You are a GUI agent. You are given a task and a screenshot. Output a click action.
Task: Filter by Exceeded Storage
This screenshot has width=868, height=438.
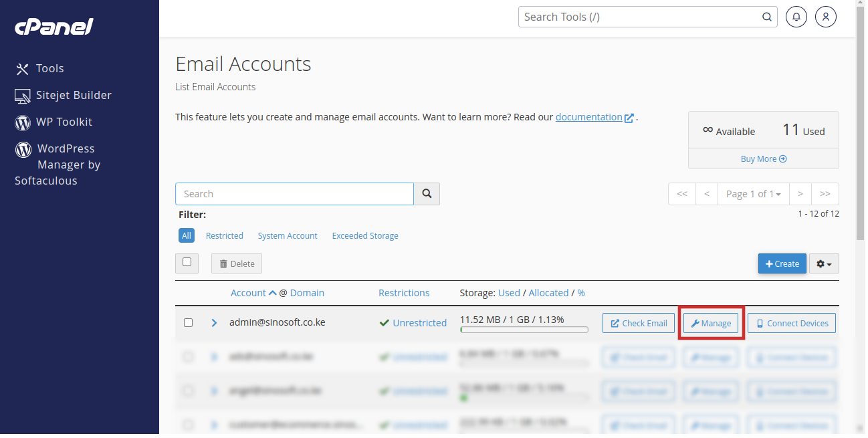(x=365, y=235)
